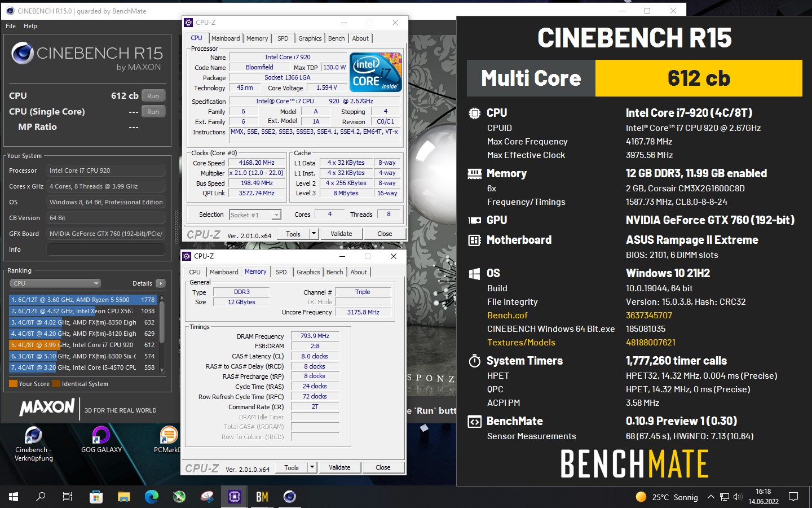The image size is (812, 508).
Task: Click the Core Speed value 4168.20 MHz
Action: [257, 163]
